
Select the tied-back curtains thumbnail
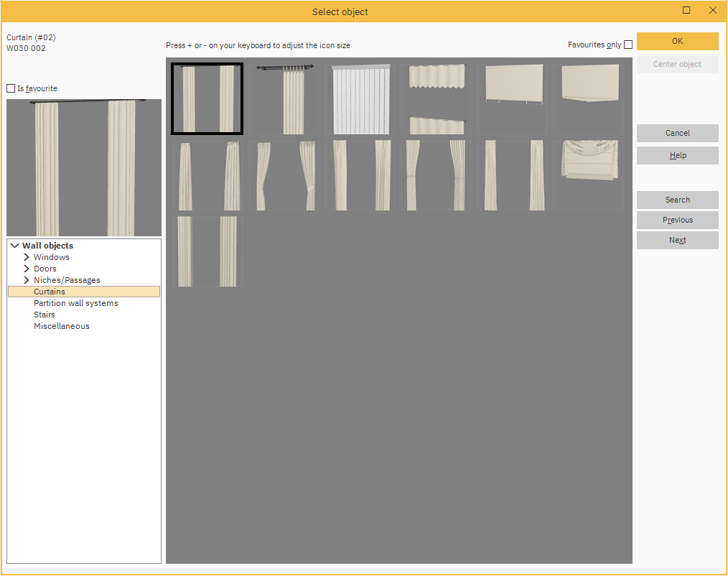[284, 175]
